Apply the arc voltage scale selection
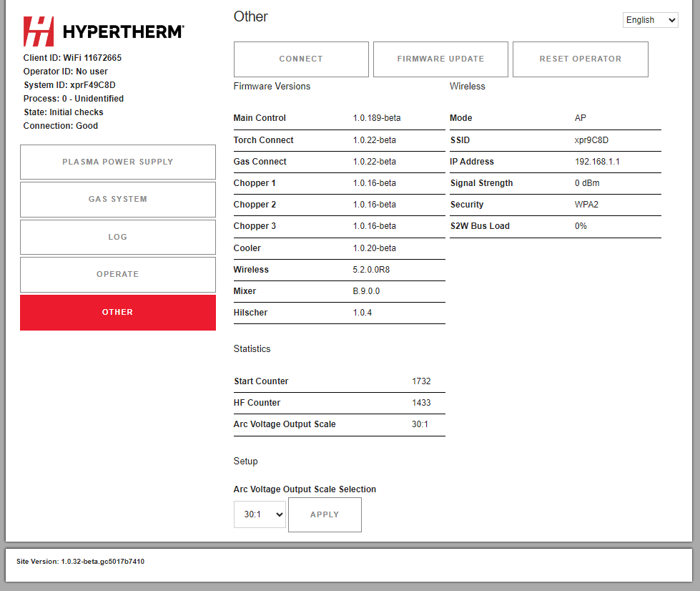The width and height of the screenshot is (700, 591). [x=325, y=514]
